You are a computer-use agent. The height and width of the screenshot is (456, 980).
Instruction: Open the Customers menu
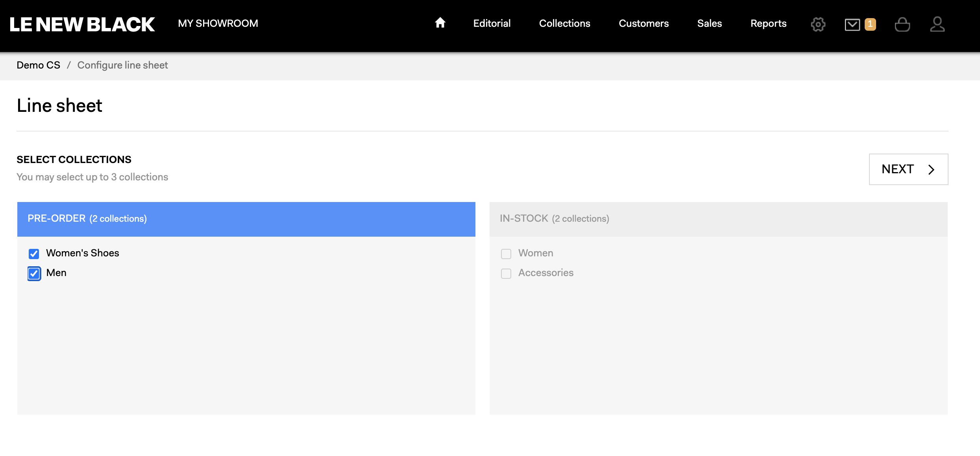tap(644, 23)
